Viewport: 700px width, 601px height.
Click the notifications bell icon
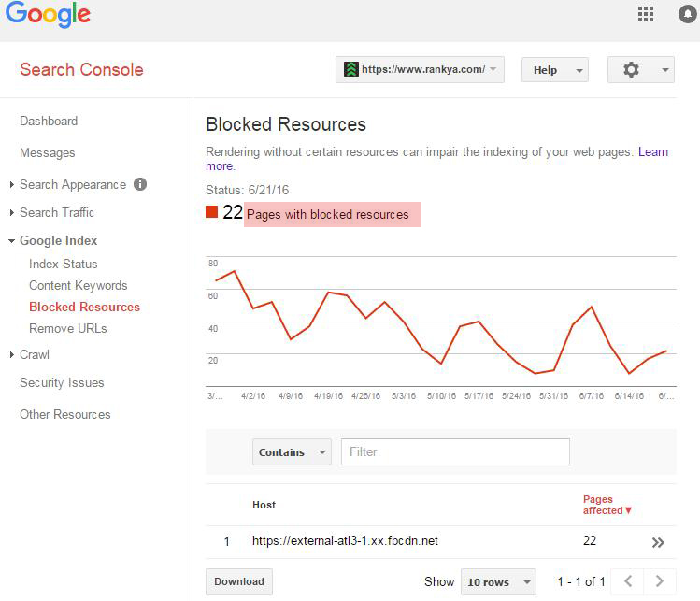coord(689,14)
